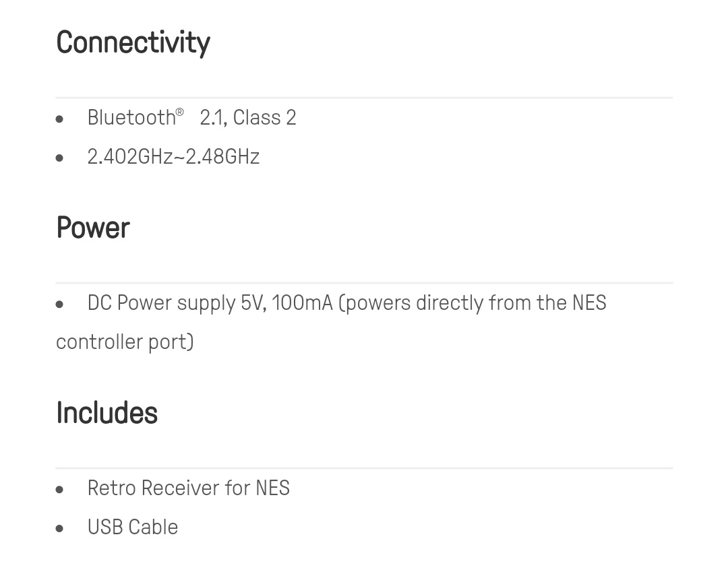
Task: Click the 'controller port)' text line
Action: (125, 342)
